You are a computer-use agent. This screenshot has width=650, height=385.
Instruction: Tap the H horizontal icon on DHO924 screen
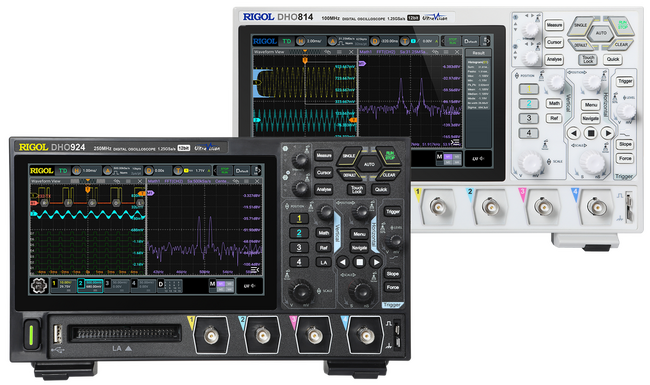(76, 170)
